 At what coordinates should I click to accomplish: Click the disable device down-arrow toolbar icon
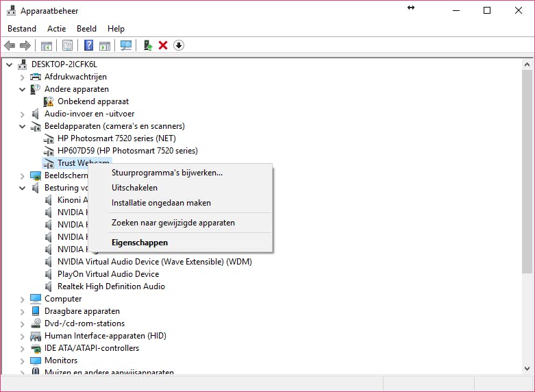tap(179, 45)
